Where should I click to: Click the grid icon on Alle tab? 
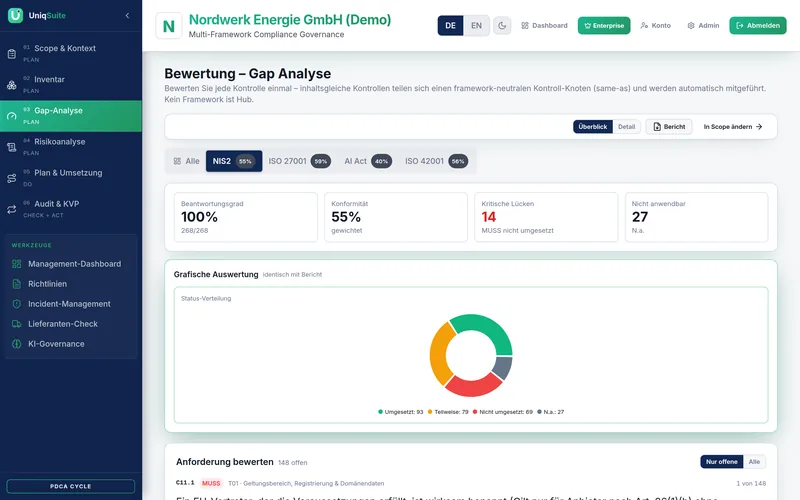(177, 161)
